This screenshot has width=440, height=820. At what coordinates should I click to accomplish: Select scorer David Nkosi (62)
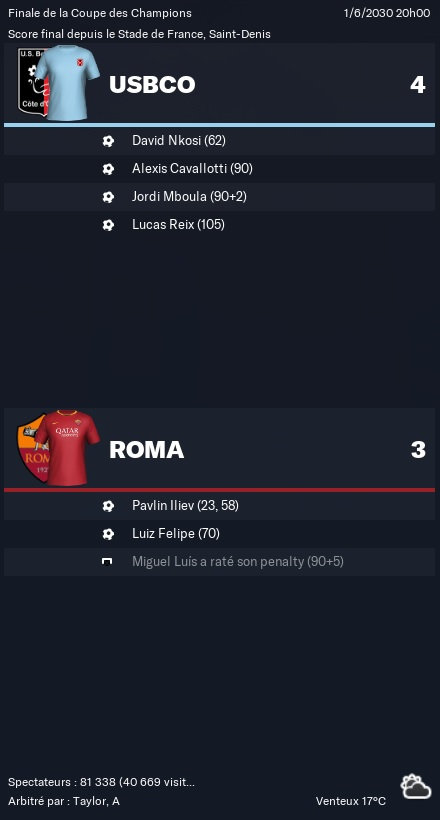coord(179,141)
